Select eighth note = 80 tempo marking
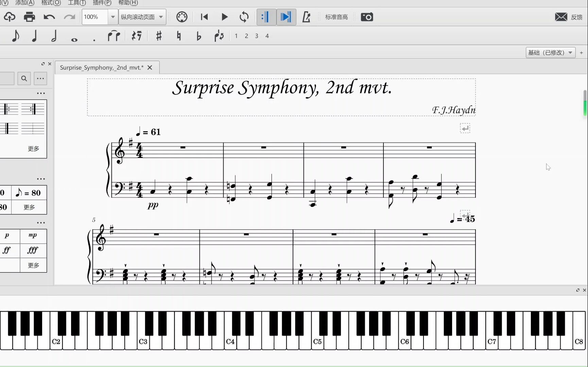This screenshot has width=588, height=367. click(x=29, y=193)
